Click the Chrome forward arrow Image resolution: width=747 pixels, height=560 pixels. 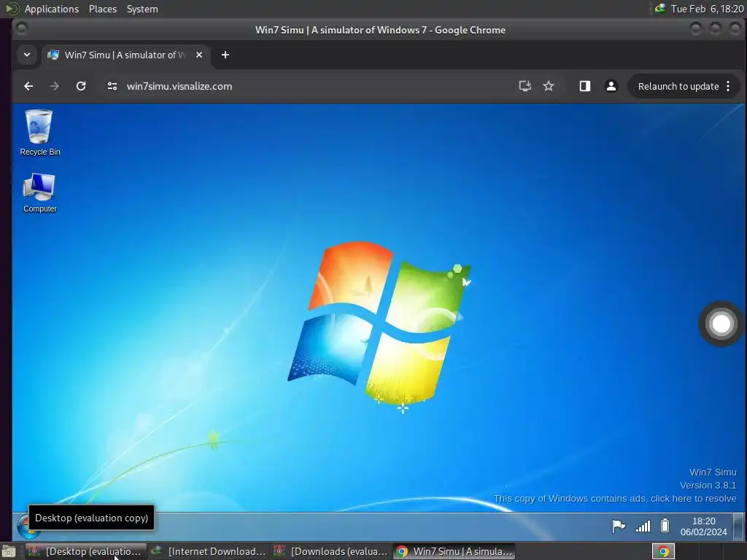[54, 86]
